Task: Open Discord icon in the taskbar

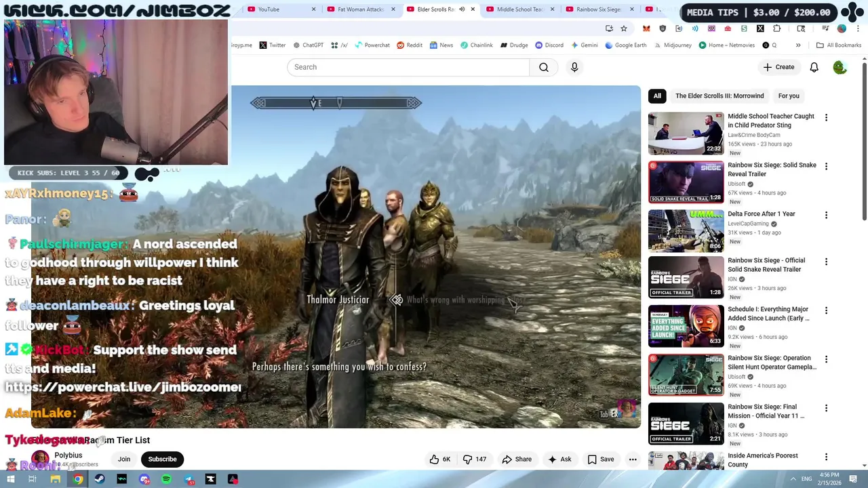Action: coord(144,479)
